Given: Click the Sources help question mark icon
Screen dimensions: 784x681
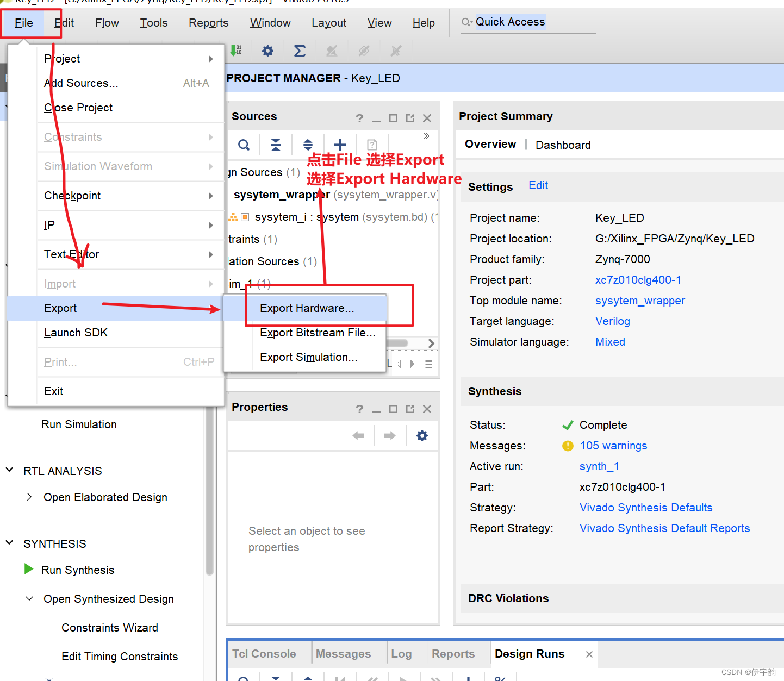Looking at the screenshot, I should pyautogui.click(x=359, y=118).
